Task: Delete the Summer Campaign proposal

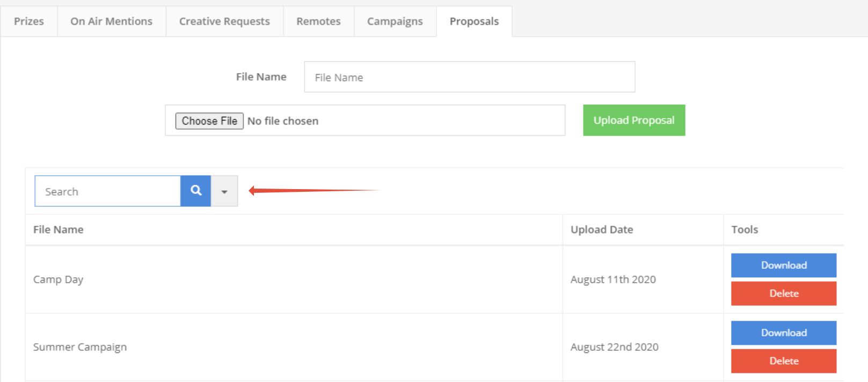Action: click(783, 361)
